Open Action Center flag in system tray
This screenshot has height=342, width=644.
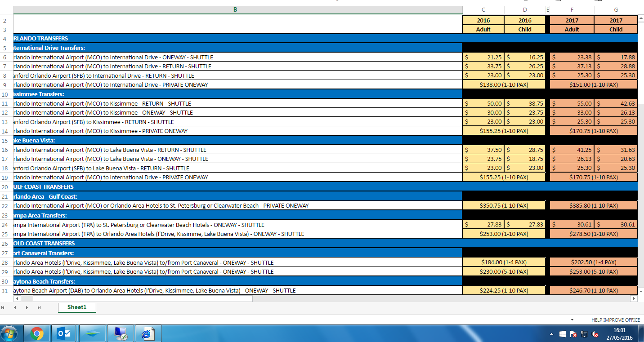(573, 334)
